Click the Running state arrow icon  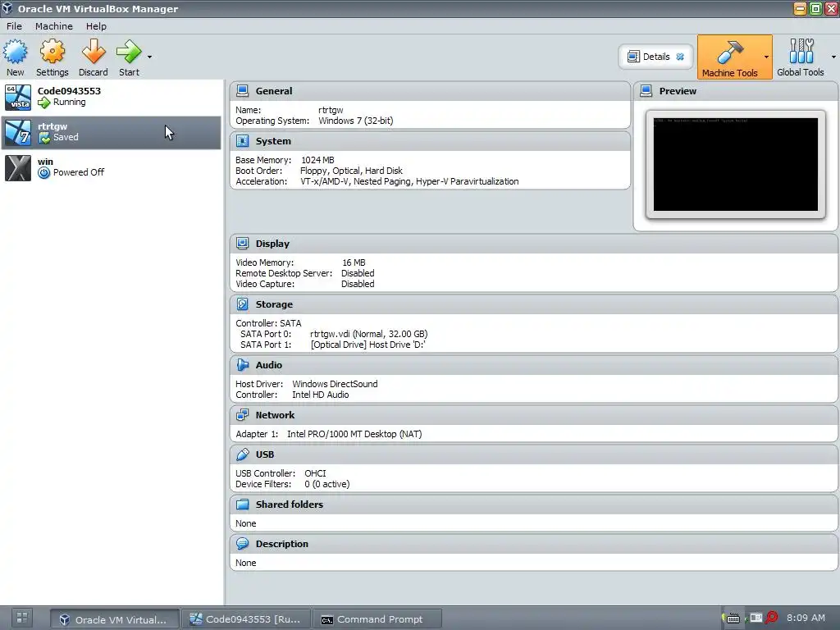click(x=44, y=103)
